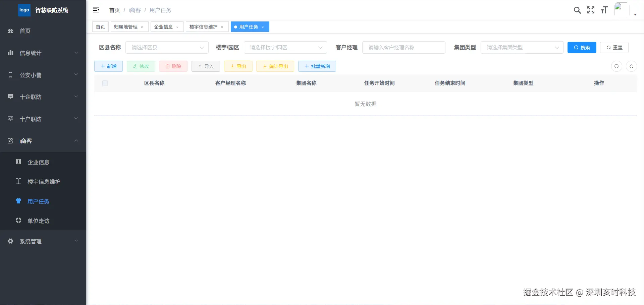
Task: Select 用户任务 in the sidebar
Action: click(x=43, y=201)
